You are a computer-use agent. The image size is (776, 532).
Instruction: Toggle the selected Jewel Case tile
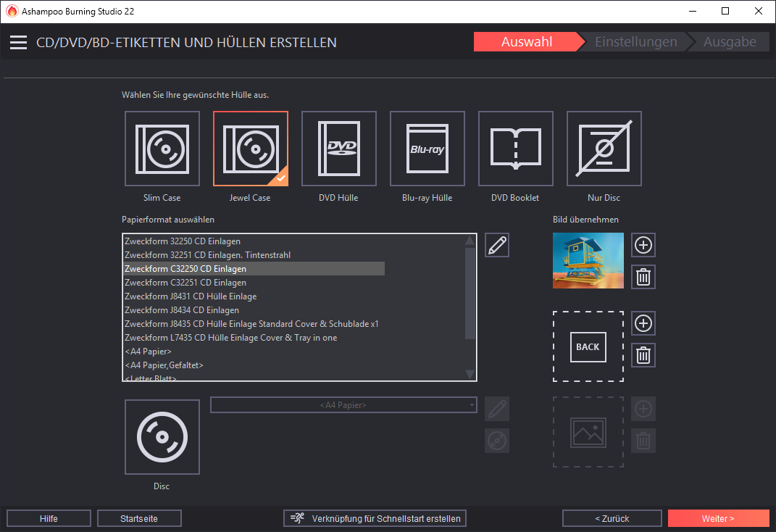click(250, 149)
